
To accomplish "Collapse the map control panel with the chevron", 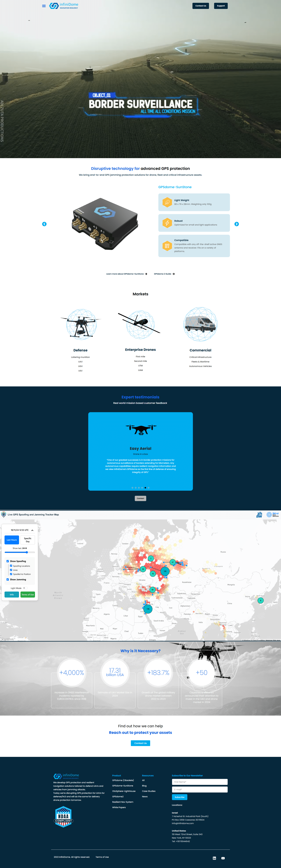I will [x=32, y=530].
